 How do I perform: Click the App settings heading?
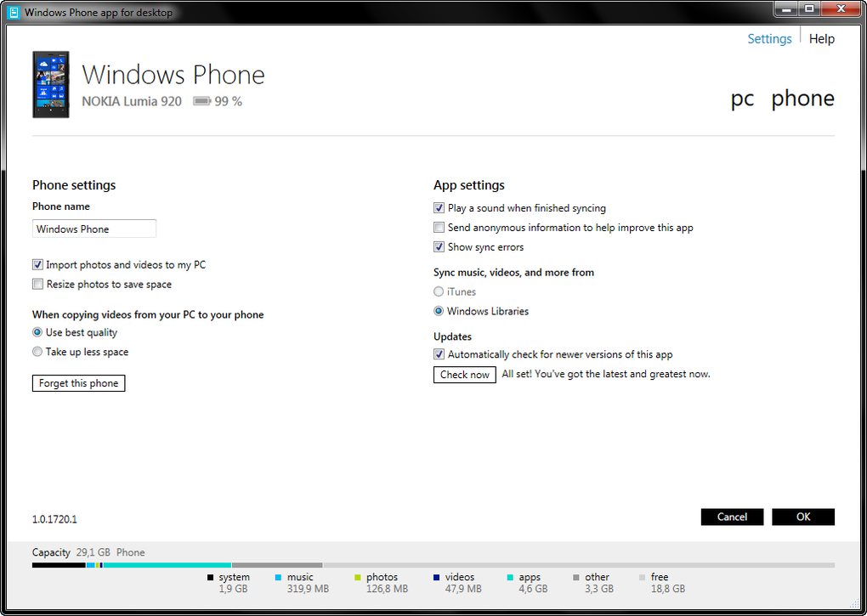(469, 185)
